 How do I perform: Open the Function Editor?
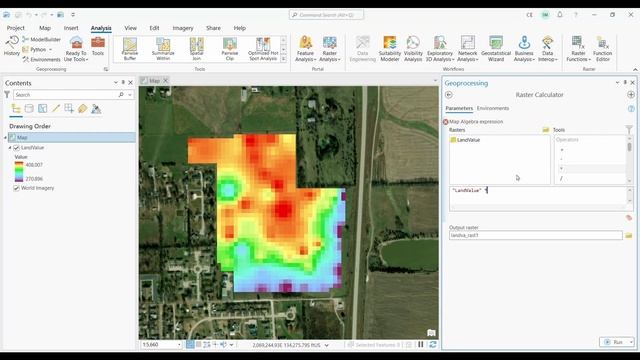tap(602, 49)
